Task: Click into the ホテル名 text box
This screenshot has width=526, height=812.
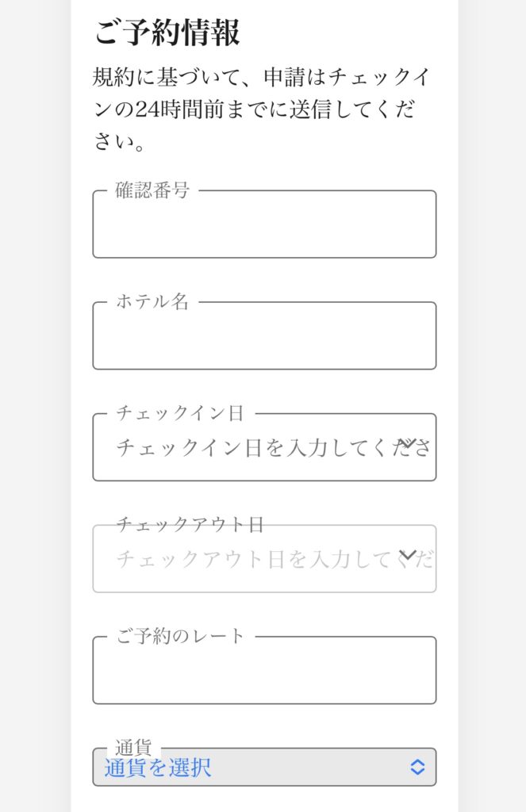Action: (264, 339)
